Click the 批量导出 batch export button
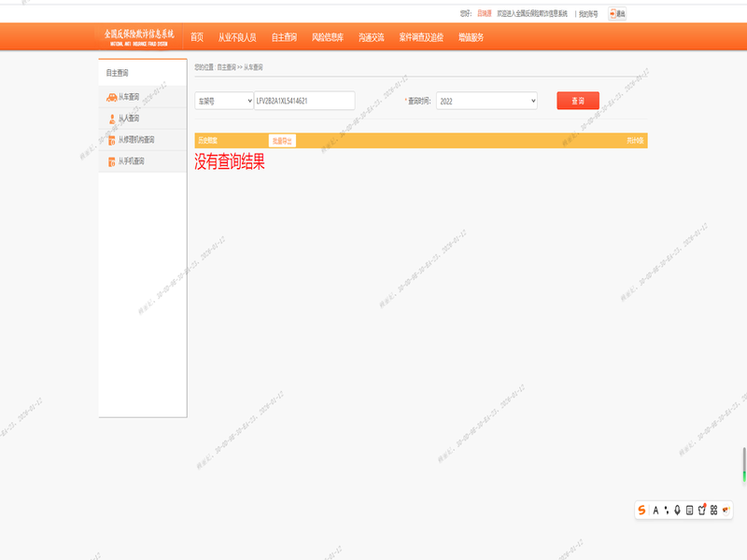Screen dimensions: 747x560 (282, 141)
